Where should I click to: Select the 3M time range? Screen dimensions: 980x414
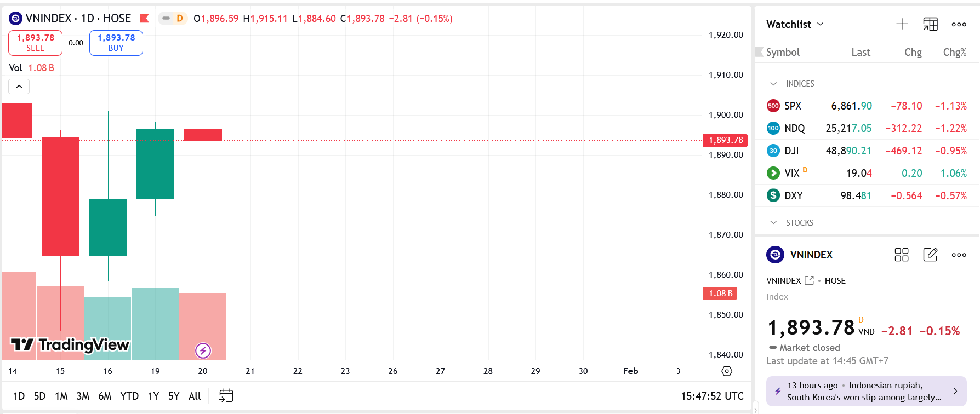click(x=83, y=396)
